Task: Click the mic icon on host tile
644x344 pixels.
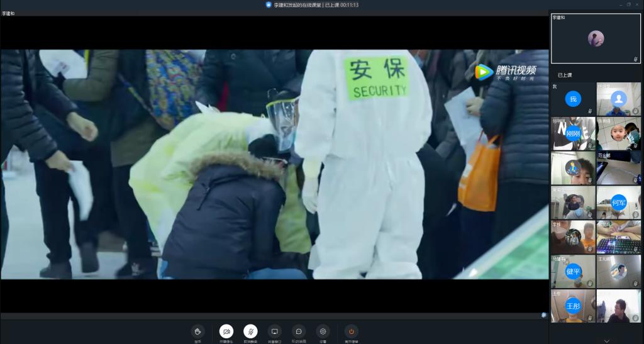Action: pyautogui.click(x=635, y=60)
